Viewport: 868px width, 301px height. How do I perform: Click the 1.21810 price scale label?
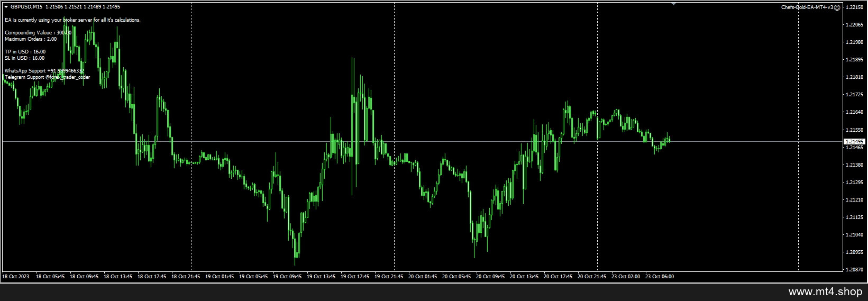(x=855, y=77)
